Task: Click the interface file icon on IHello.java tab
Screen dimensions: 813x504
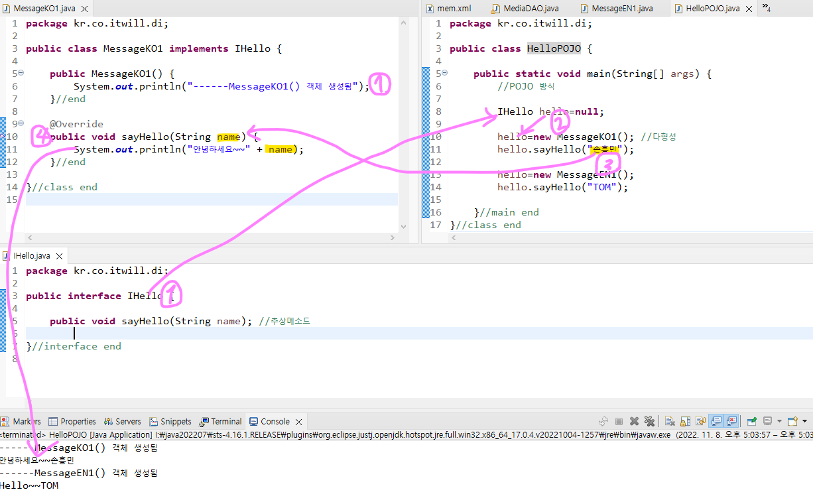Action: (x=7, y=255)
